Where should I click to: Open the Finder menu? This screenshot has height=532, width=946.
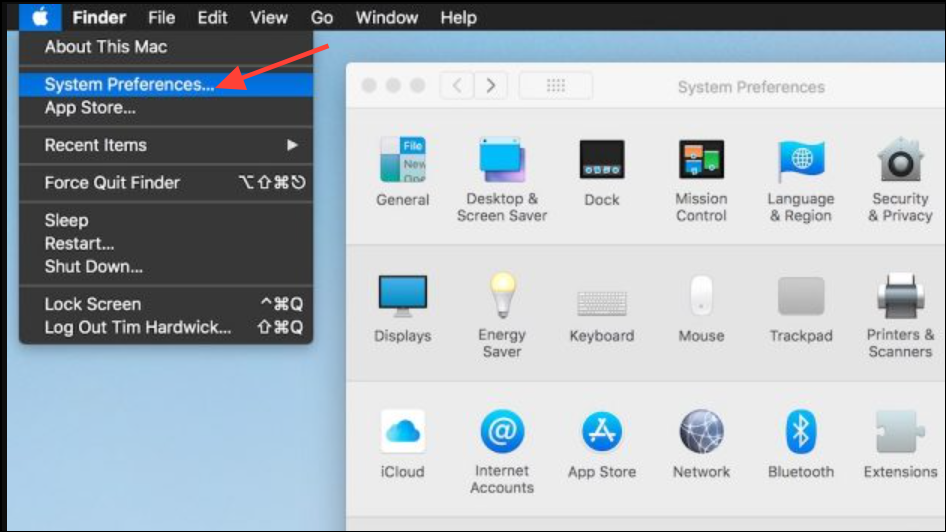tap(99, 17)
